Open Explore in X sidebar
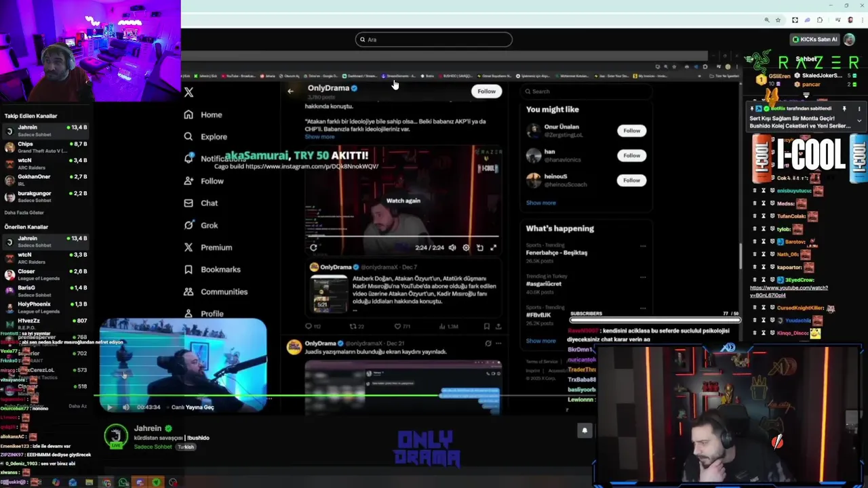Image resolution: width=868 pixels, height=488 pixels. (x=205, y=136)
